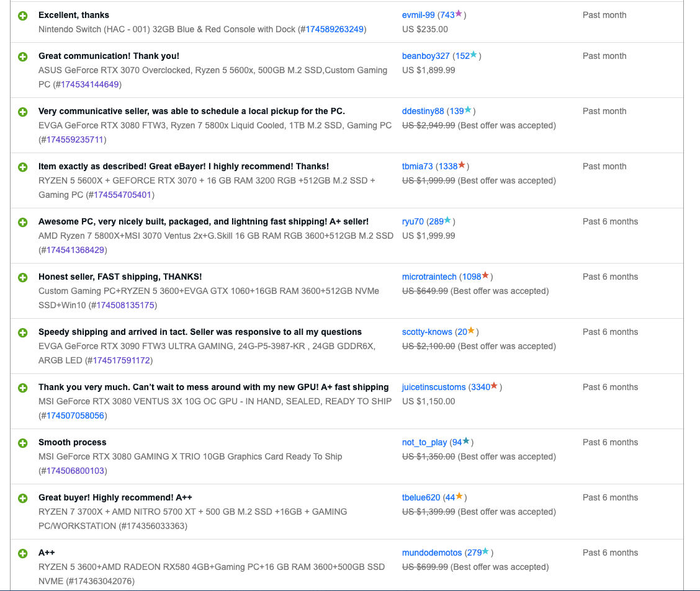Click the green plus icon beside "A++" feedback
Image resolution: width=700 pixels, height=591 pixels.
click(23, 553)
